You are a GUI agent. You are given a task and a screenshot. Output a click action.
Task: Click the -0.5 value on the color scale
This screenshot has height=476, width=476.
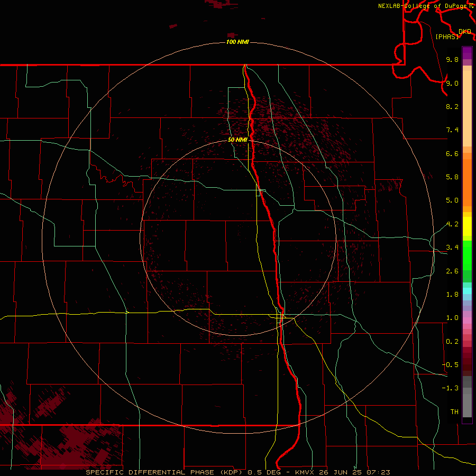pyautogui.click(x=450, y=365)
